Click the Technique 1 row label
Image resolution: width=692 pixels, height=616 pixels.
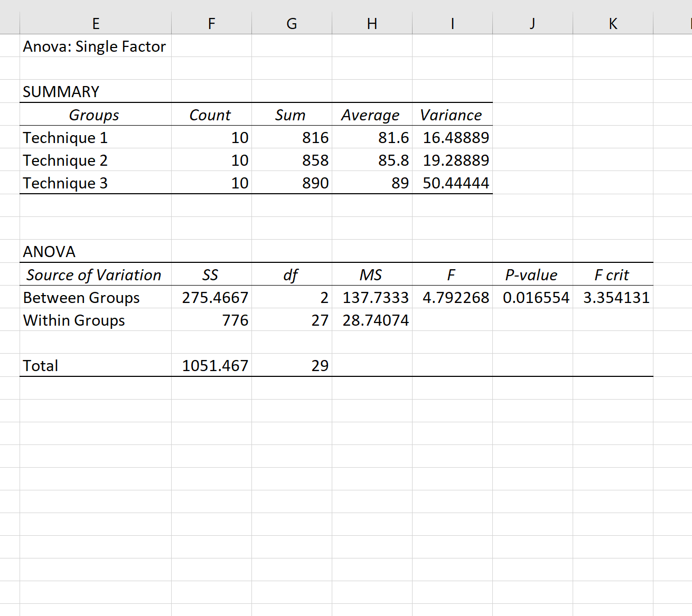coord(96,137)
